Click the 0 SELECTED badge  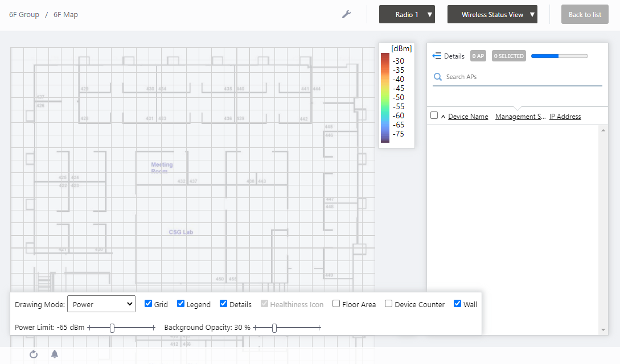[508, 56]
